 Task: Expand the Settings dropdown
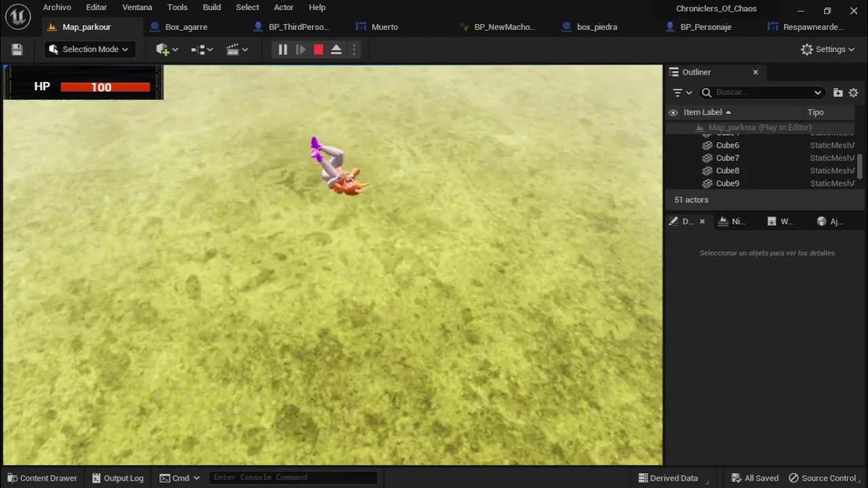(x=827, y=49)
